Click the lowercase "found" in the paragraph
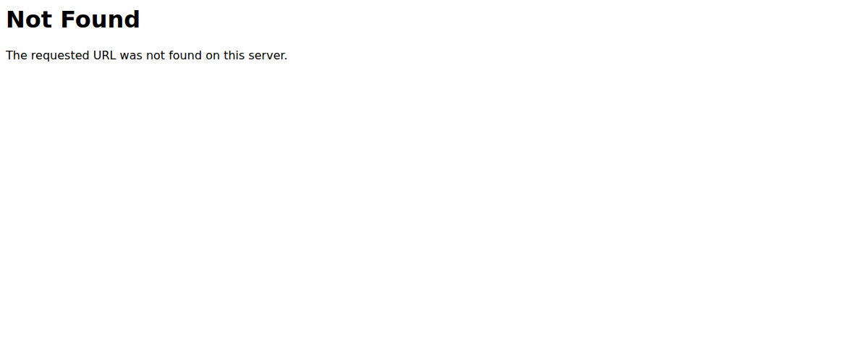This screenshot has height=354, width=868. coord(185,56)
